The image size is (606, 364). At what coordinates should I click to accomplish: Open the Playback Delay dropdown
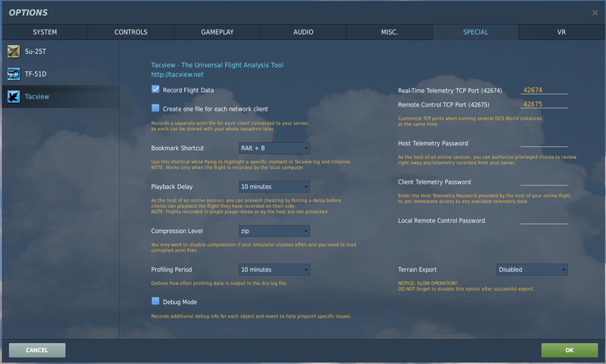274,187
